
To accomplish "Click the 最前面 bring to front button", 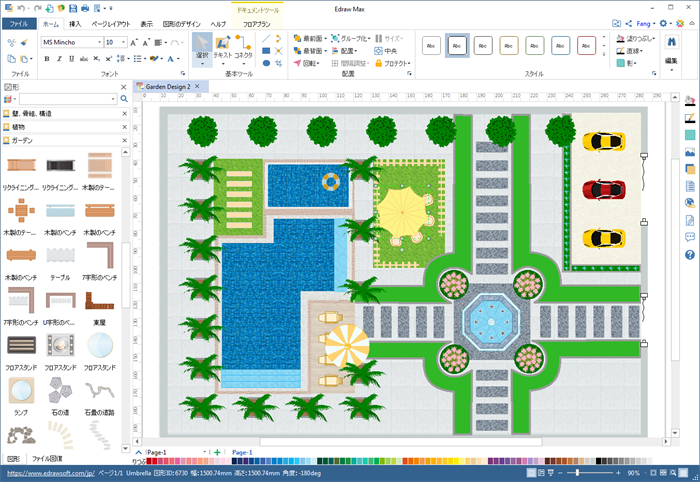I will coord(309,38).
